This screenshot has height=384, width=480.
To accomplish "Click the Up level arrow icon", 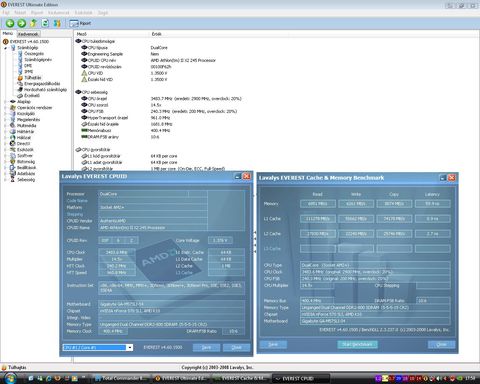I will tap(33, 23).
